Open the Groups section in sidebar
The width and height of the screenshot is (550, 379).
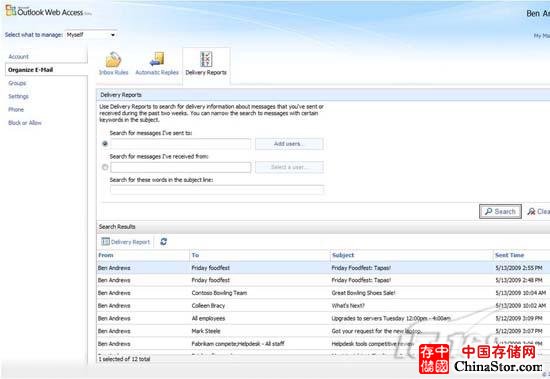tap(17, 83)
